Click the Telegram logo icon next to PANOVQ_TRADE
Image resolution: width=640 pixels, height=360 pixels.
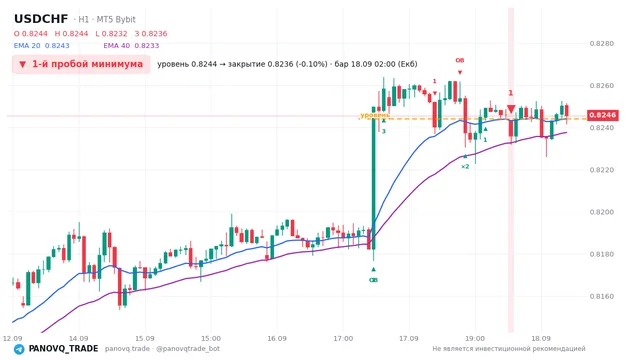point(19,349)
